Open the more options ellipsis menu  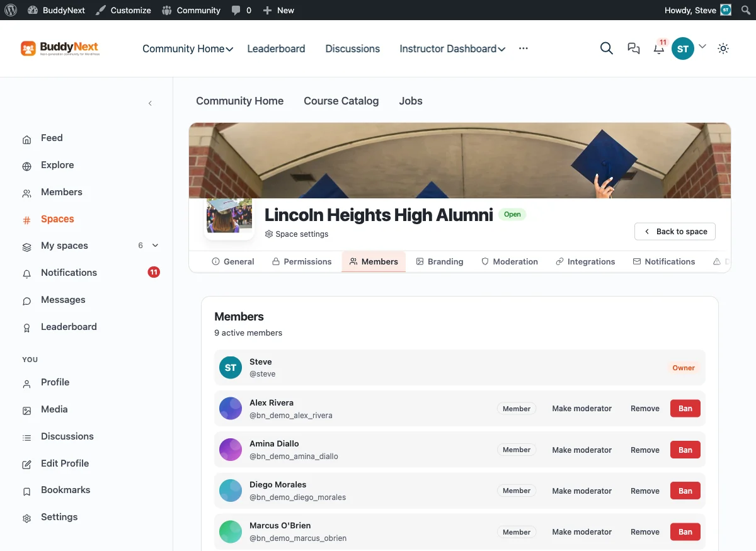[524, 48]
